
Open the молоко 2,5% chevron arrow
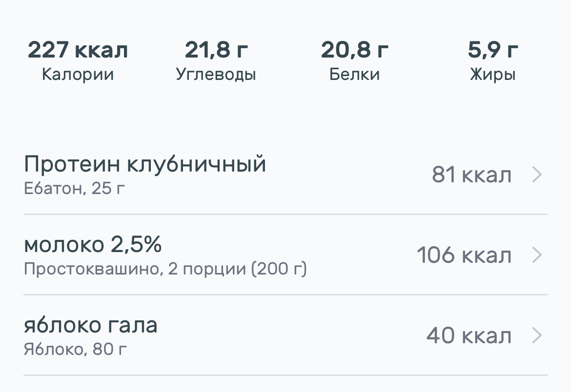coord(536,255)
